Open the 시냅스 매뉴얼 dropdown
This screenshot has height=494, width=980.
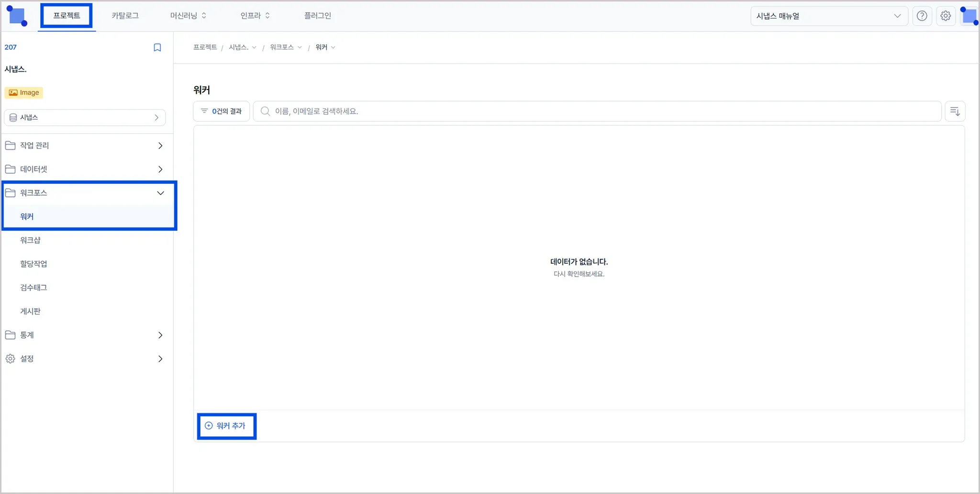829,16
